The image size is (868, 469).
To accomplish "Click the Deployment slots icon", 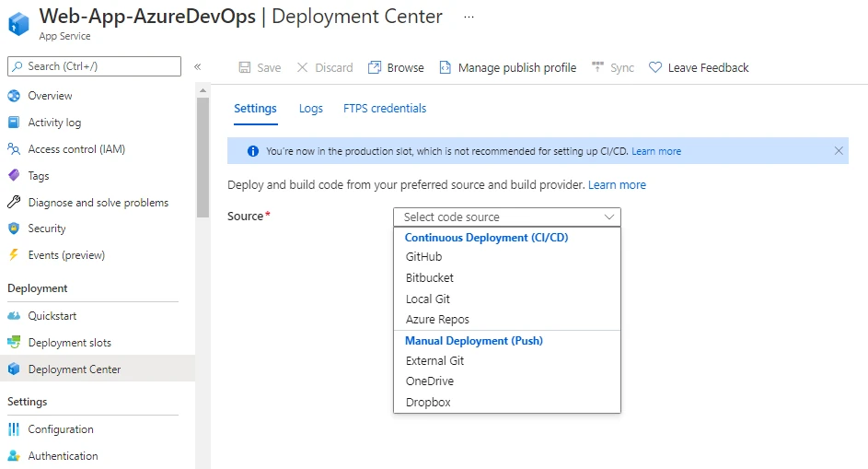I will point(14,343).
